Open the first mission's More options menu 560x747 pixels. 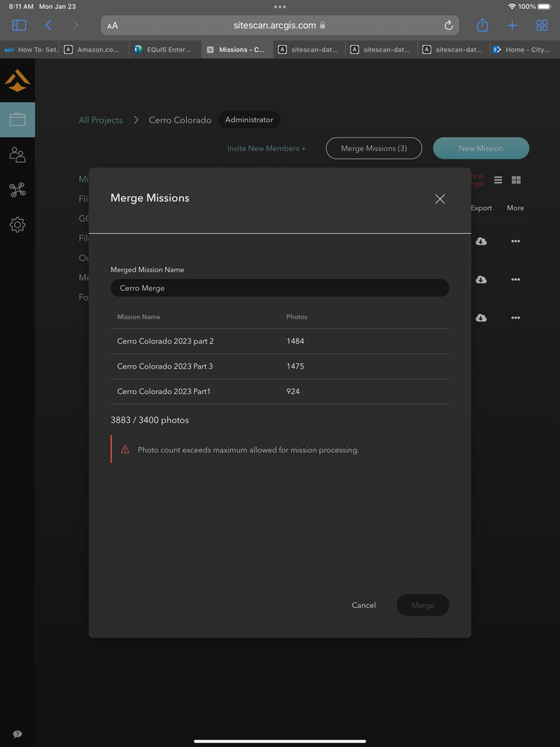coord(515,242)
